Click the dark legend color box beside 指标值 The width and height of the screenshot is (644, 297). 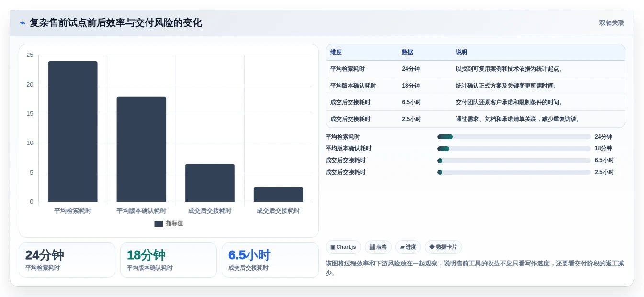158,223
